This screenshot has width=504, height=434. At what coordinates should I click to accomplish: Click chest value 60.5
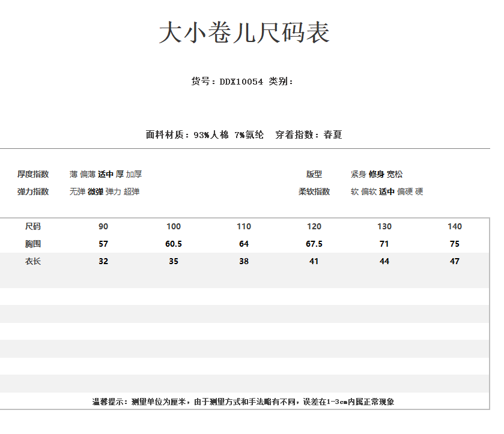point(174,244)
